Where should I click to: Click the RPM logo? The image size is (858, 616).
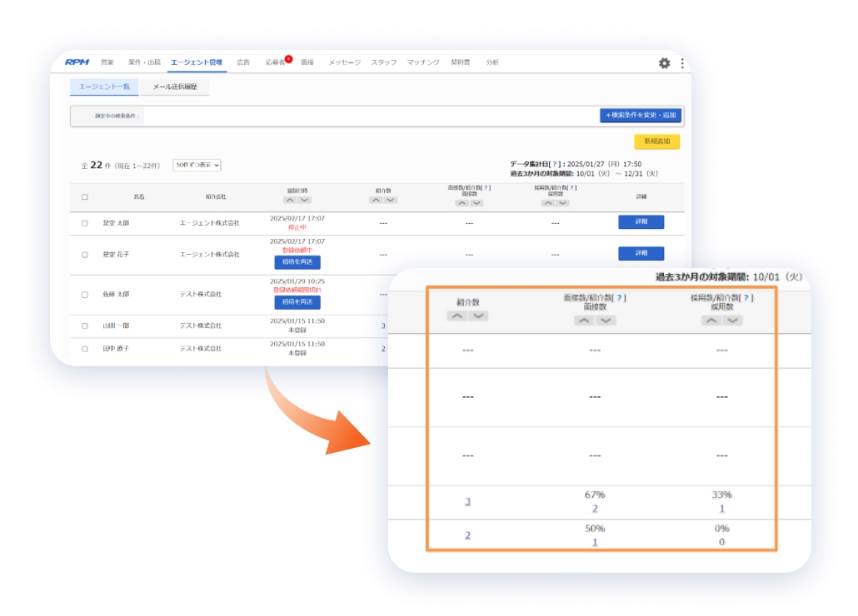click(x=77, y=62)
